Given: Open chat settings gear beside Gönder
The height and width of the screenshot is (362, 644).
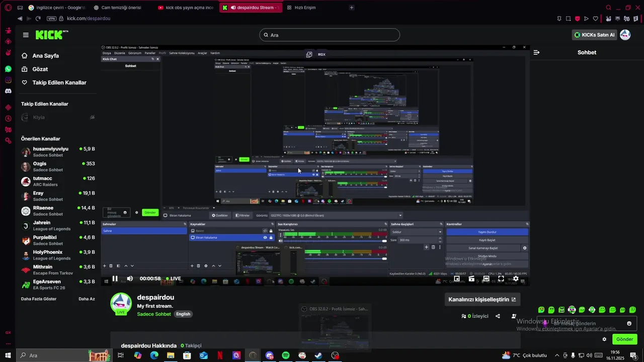Looking at the screenshot, I should click(604, 339).
